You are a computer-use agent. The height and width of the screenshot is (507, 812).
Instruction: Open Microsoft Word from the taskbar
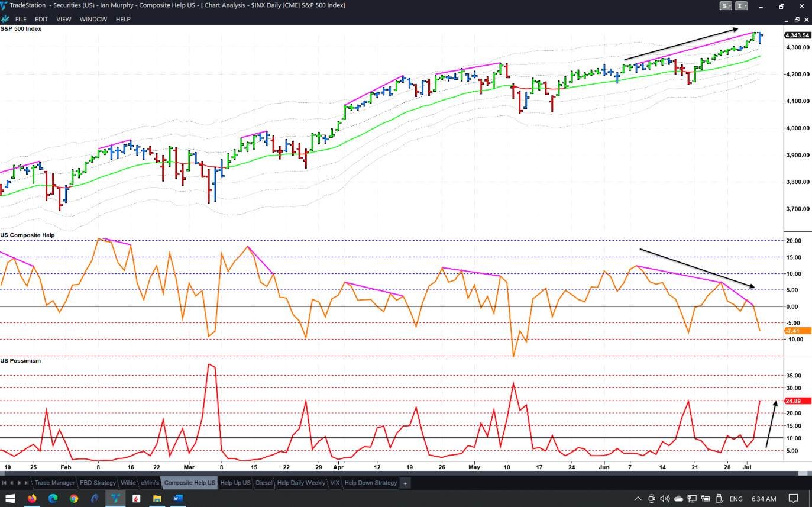pyautogui.click(x=177, y=499)
